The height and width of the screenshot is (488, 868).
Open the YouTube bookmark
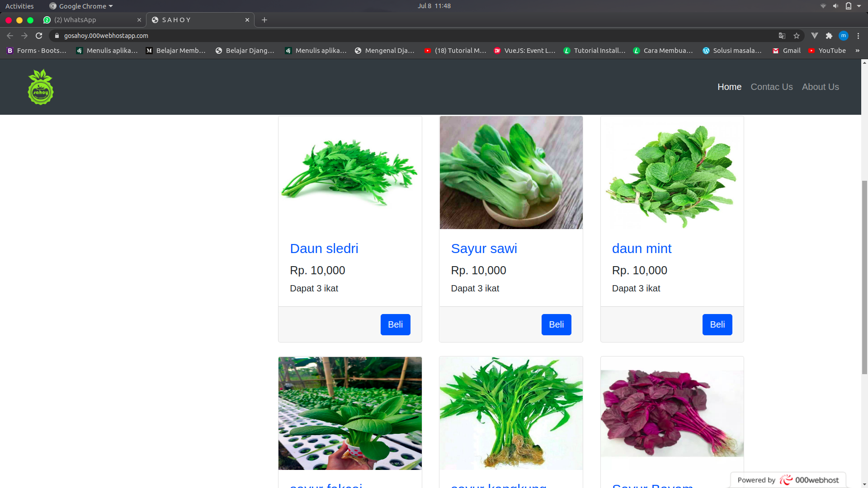827,51
